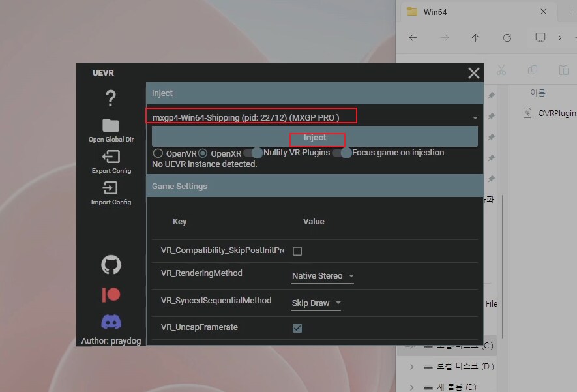The height and width of the screenshot is (392, 577).
Task: Open the Patreon icon in sidebar
Action: click(111, 295)
